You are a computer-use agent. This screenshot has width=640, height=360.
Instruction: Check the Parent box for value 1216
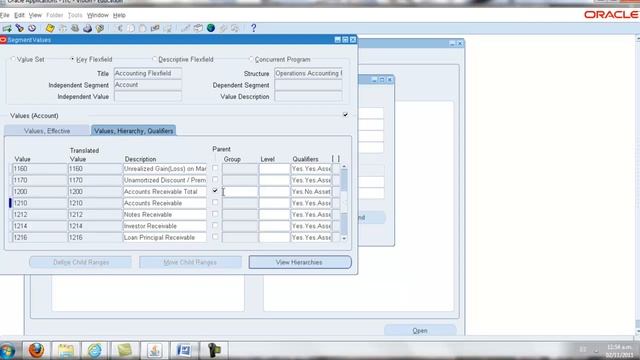tap(215, 237)
